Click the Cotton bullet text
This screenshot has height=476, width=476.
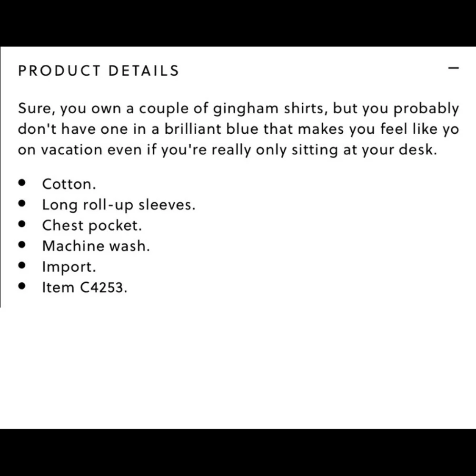pos(69,184)
